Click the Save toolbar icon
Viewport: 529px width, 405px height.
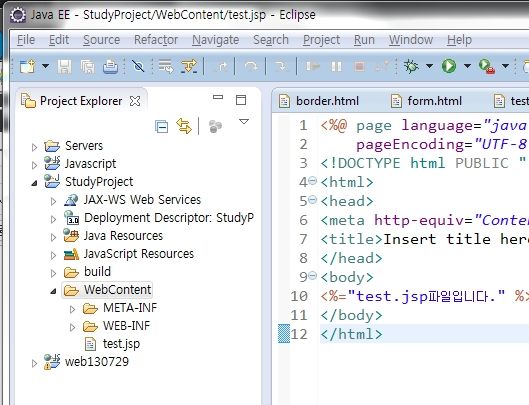coord(64,66)
